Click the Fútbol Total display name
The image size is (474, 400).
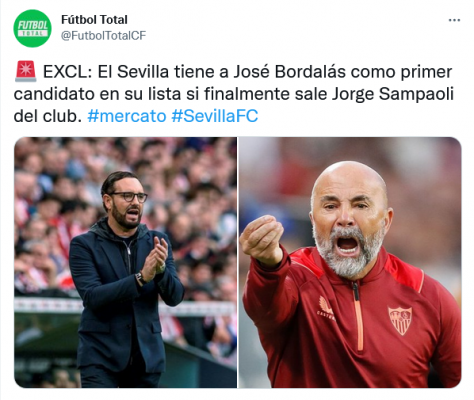pos(94,20)
